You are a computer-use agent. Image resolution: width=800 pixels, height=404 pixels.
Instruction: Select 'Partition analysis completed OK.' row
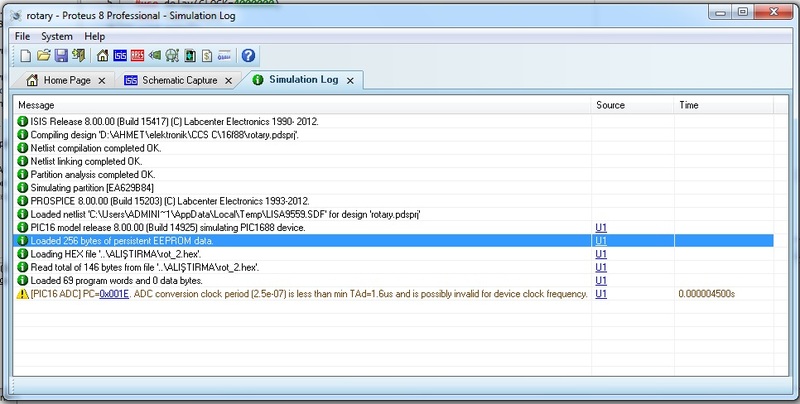click(x=393, y=174)
